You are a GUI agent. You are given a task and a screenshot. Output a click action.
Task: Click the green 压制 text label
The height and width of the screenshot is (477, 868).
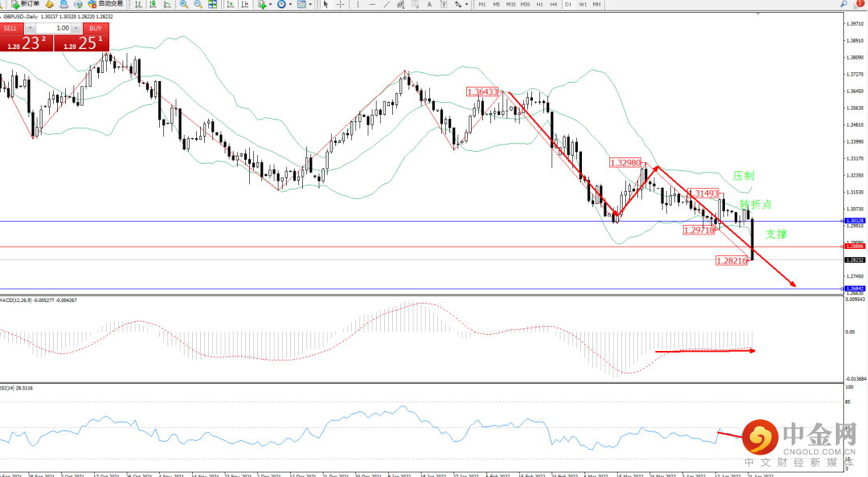click(743, 176)
